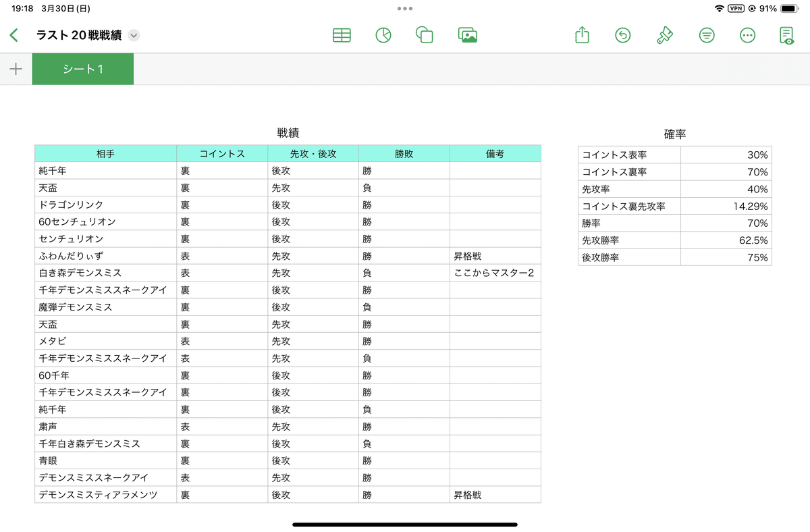Select the シート1 sheet tab

(x=83, y=69)
